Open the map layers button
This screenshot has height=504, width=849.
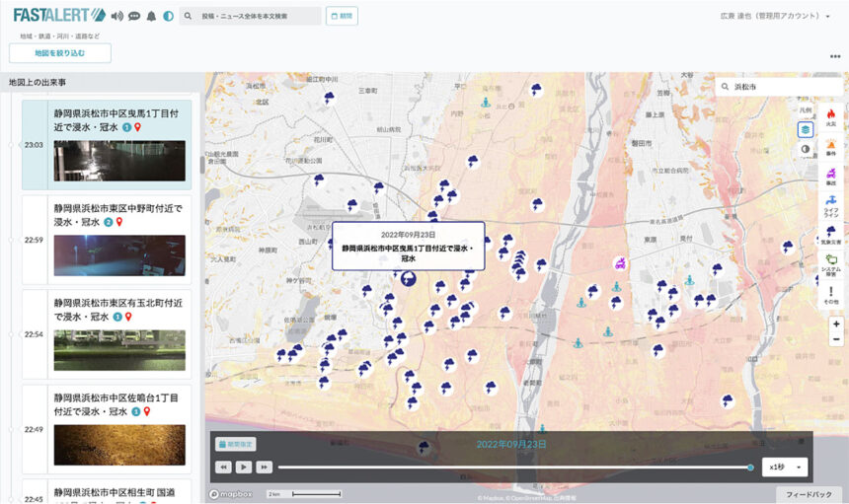click(806, 129)
